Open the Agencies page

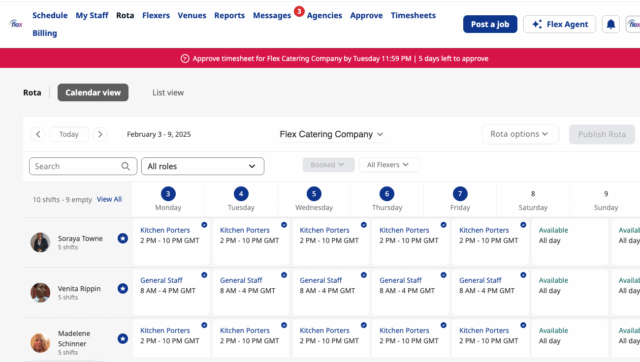[324, 16]
